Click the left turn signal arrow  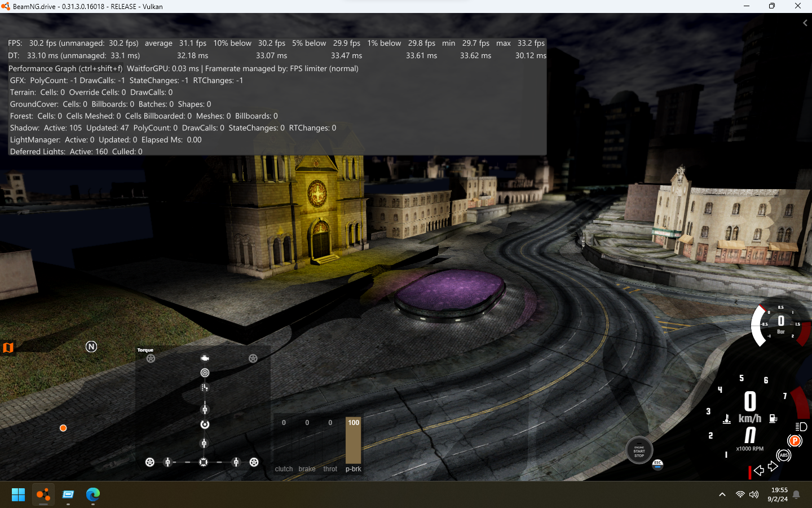pos(759,470)
